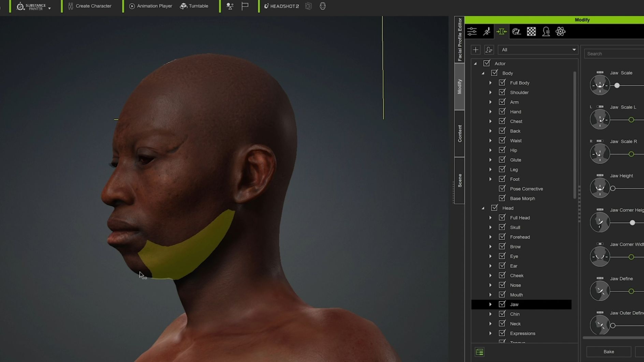644x362 pixels.
Task: Uncheck the Mouth checkbox
Action: (x=502, y=295)
